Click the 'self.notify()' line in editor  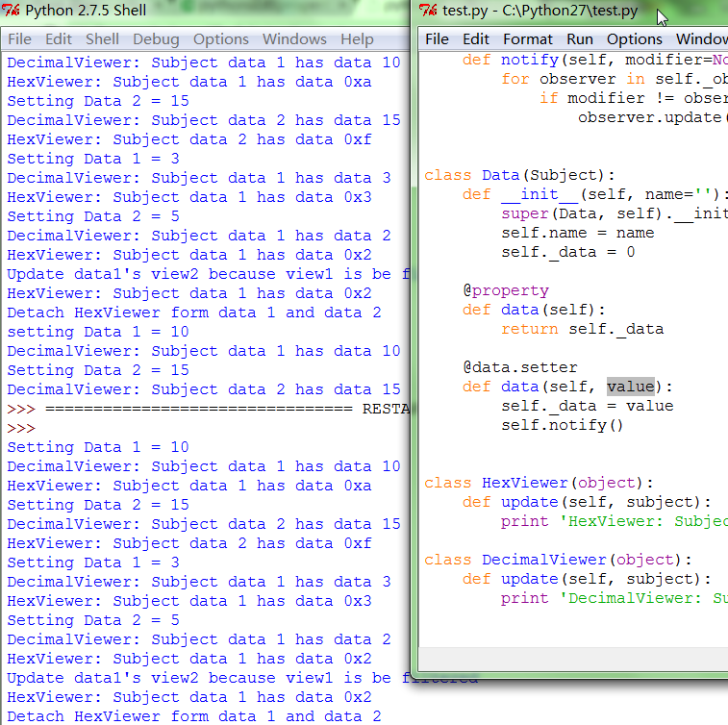(562, 425)
